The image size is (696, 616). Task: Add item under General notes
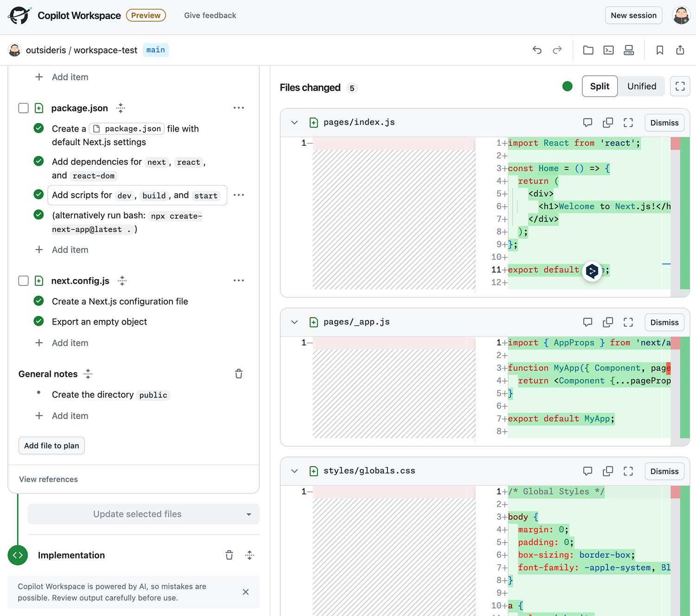(62, 416)
